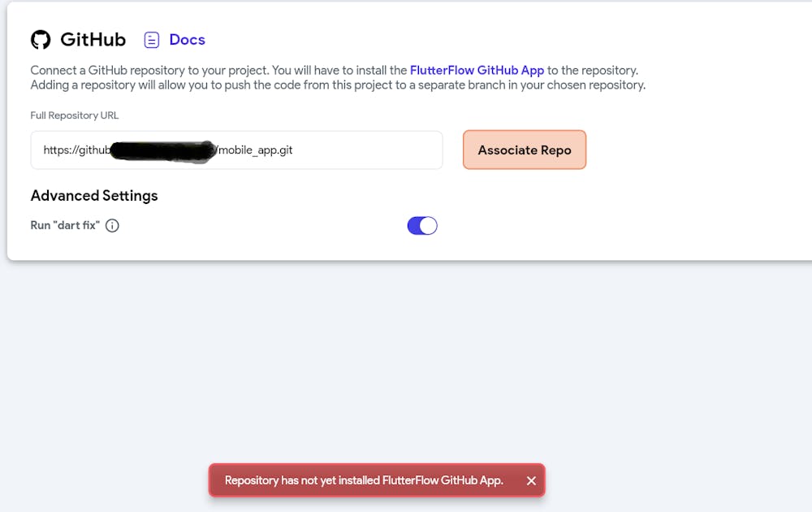Click the "Adding a repository will allow" description line
The image size is (812, 512).
338,85
